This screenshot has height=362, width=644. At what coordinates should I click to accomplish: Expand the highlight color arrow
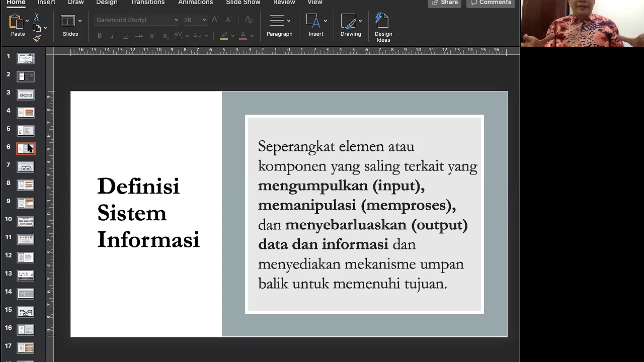click(x=232, y=36)
